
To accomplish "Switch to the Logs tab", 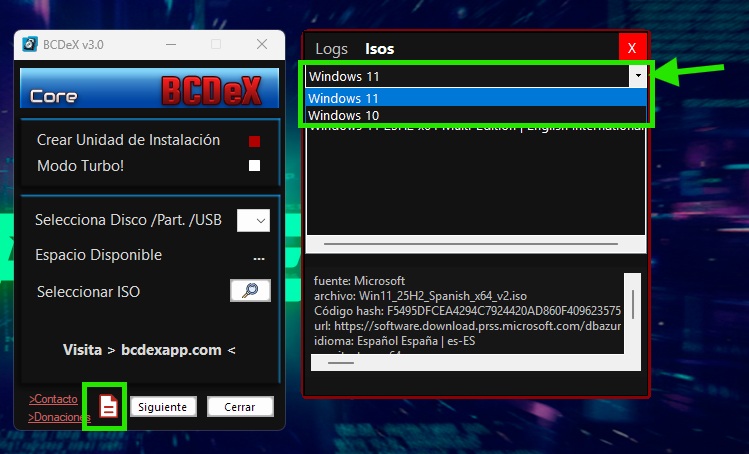I will point(332,49).
